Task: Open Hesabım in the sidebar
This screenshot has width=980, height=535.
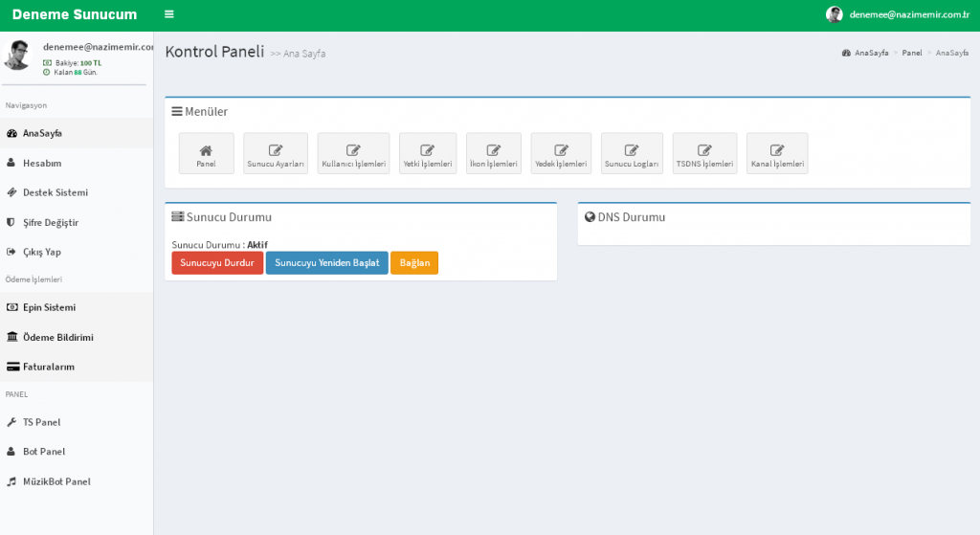Action: (x=77, y=163)
